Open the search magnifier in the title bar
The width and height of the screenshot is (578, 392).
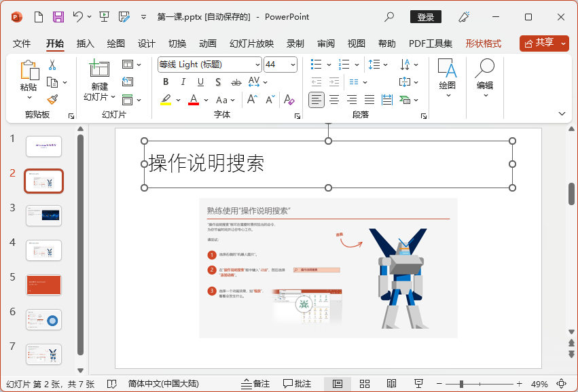pos(389,17)
